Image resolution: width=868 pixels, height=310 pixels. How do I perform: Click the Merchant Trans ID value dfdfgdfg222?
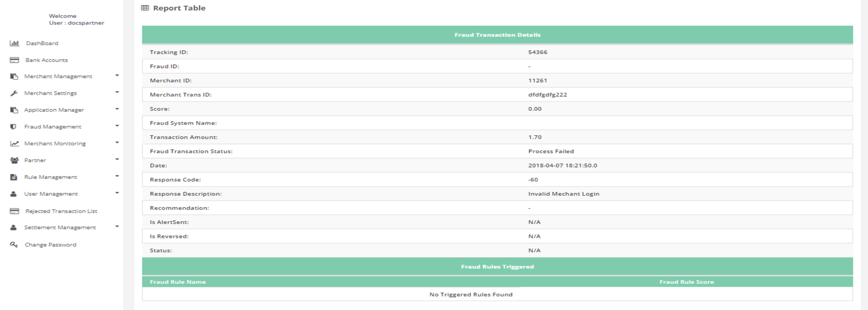pyautogui.click(x=548, y=95)
